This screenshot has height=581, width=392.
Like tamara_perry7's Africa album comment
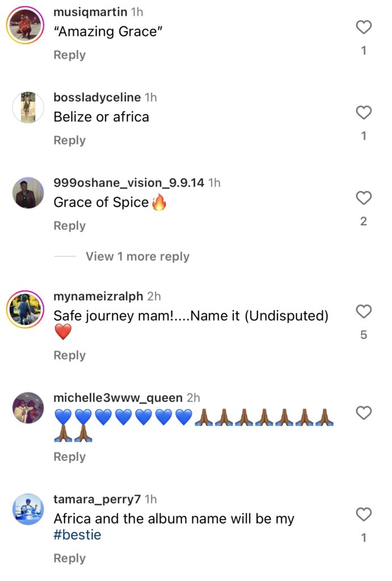(x=364, y=514)
